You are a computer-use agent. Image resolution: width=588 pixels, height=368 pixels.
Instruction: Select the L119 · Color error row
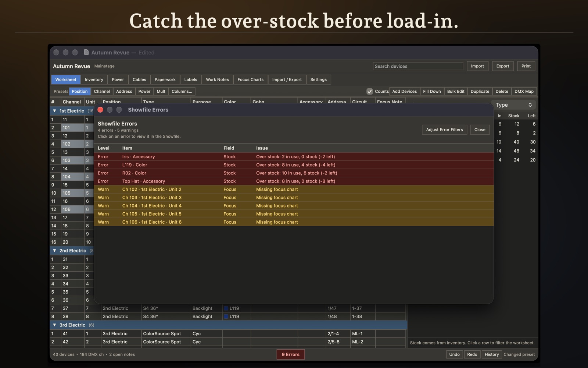point(294,165)
